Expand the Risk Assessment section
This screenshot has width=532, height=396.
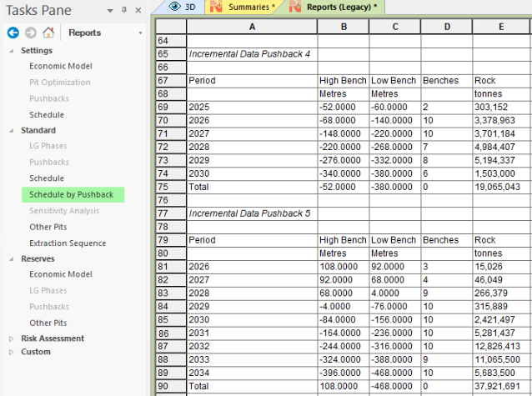tap(11, 338)
